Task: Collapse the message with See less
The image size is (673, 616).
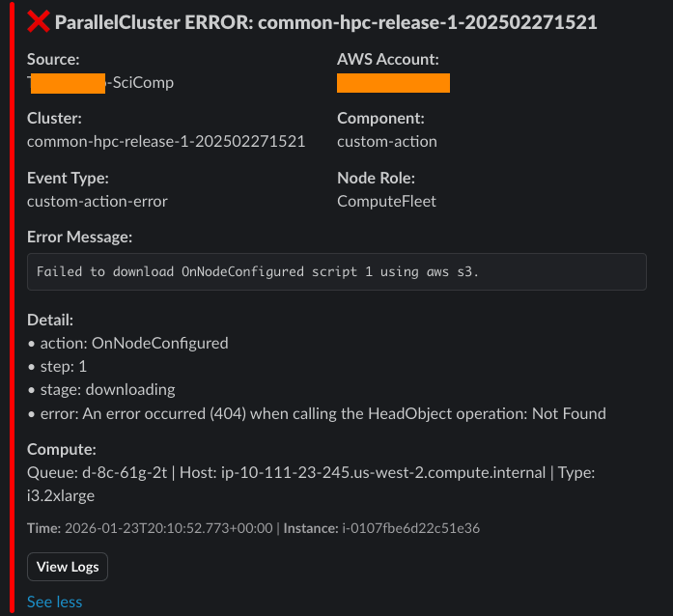Action: pyautogui.click(x=55, y=602)
